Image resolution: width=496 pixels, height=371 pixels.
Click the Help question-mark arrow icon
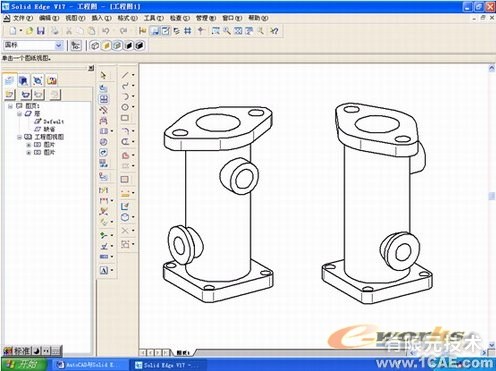274,31
